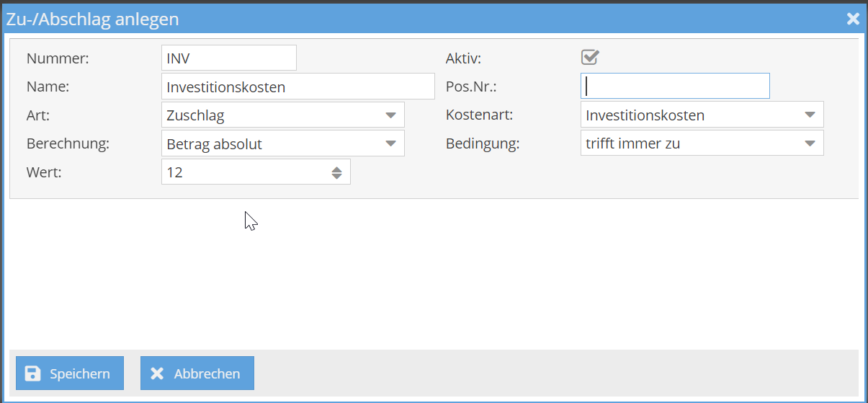Click the Berechnung label text

coord(68,143)
